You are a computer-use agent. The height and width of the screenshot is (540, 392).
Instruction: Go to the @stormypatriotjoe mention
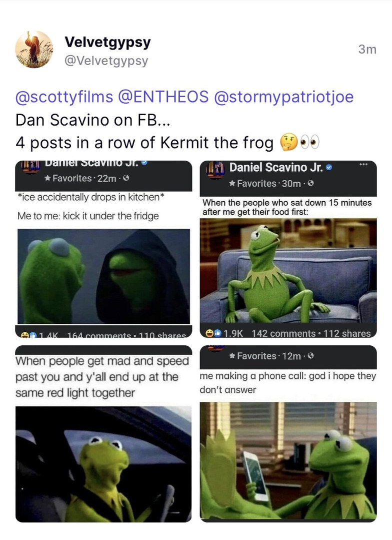(283, 97)
